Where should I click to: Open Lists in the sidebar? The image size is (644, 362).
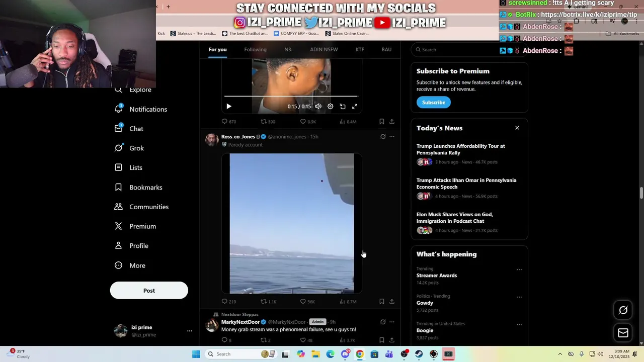(x=128, y=167)
